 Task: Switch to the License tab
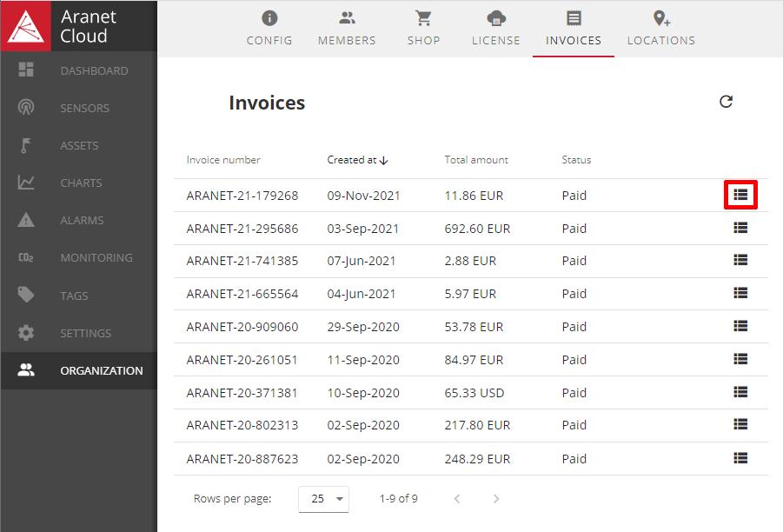tap(495, 28)
